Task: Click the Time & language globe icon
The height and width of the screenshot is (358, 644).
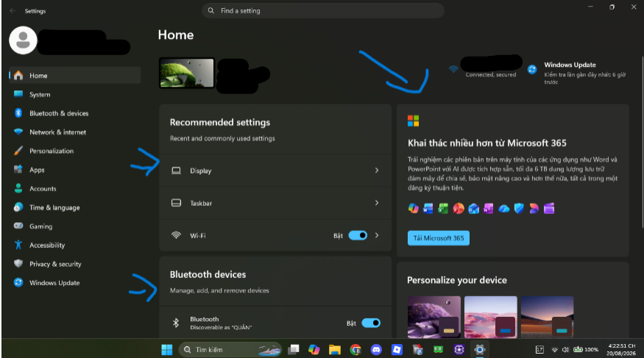Action: (x=18, y=207)
